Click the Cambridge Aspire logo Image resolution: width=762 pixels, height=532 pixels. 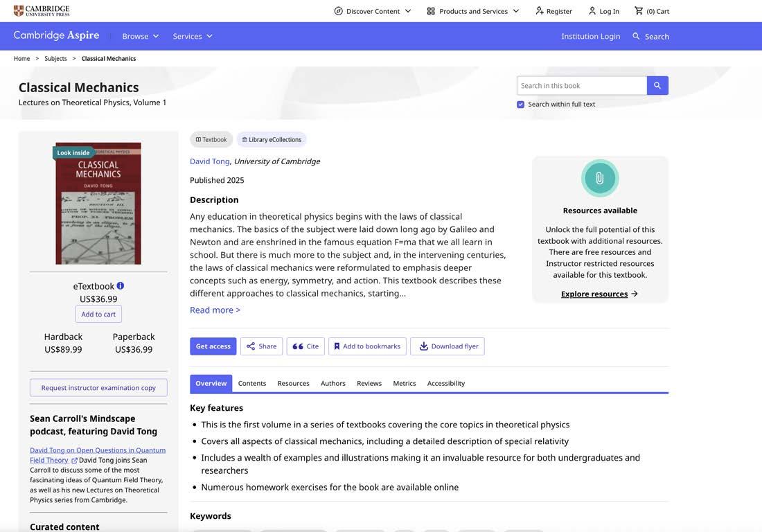[56, 35]
